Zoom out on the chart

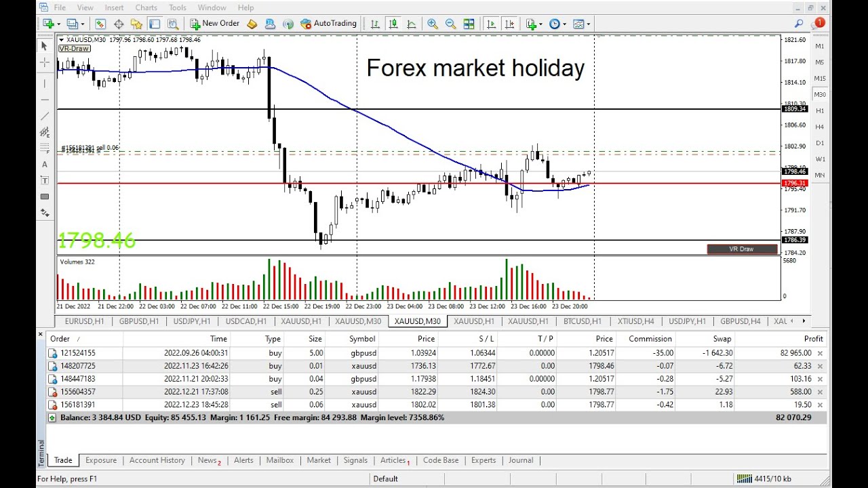(451, 24)
